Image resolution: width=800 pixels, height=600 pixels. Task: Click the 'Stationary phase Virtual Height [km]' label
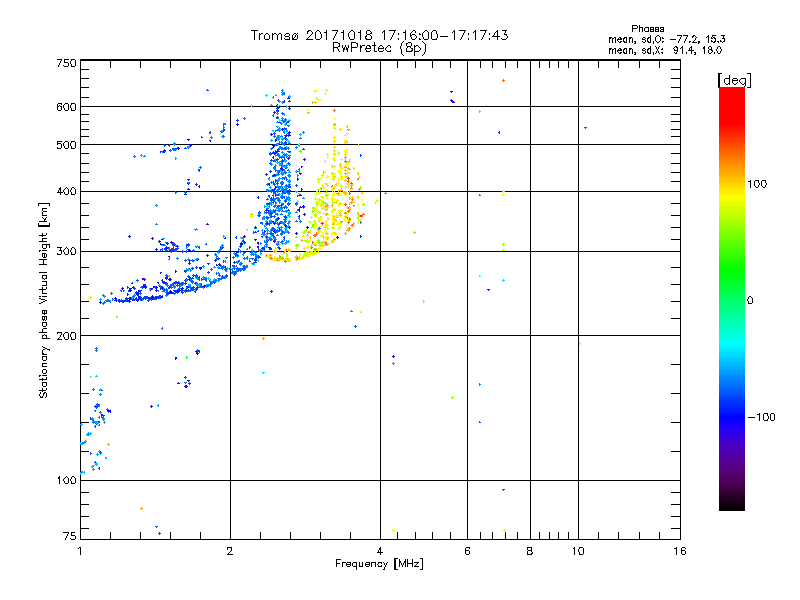pos(43,301)
